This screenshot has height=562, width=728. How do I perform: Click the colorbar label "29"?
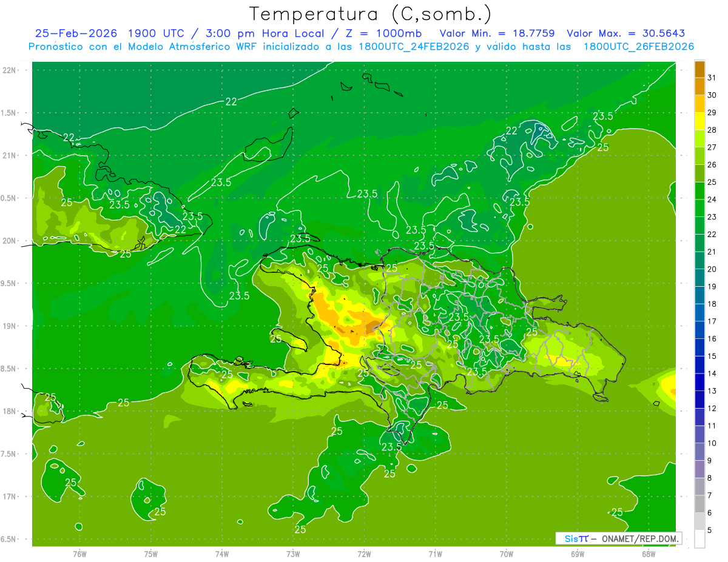pos(712,113)
